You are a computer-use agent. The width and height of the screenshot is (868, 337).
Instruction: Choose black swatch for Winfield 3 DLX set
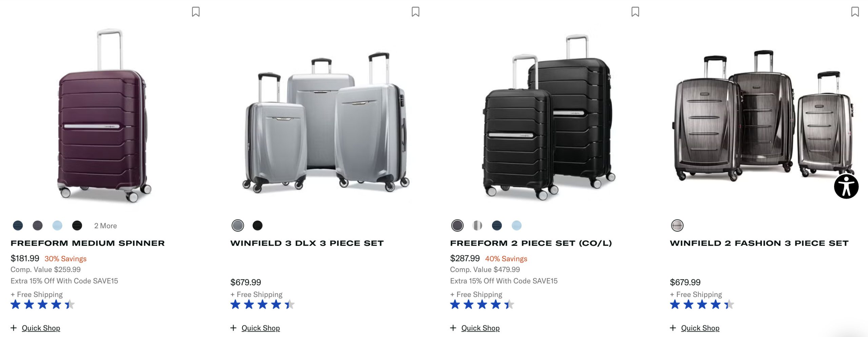(x=257, y=226)
